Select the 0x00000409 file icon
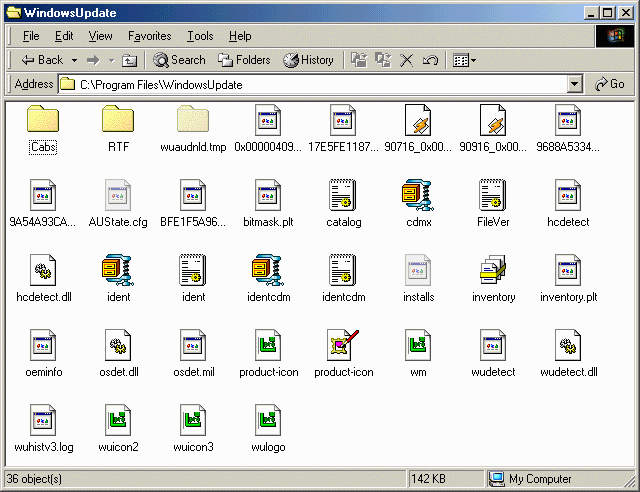 [268, 120]
